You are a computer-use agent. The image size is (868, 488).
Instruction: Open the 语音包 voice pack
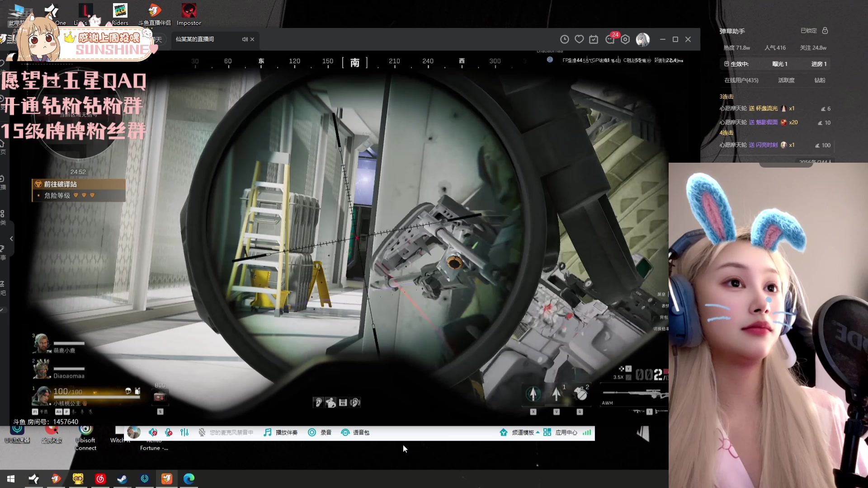tap(355, 432)
